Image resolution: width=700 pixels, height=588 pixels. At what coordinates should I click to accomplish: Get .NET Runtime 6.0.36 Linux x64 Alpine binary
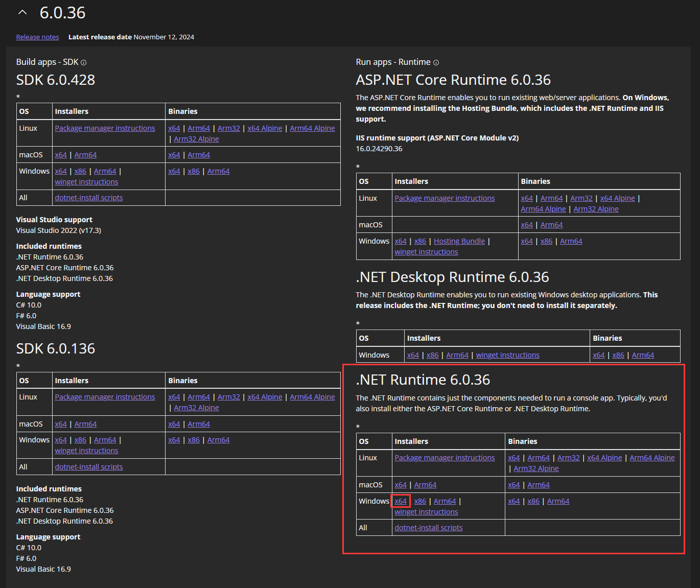point(604,458)
